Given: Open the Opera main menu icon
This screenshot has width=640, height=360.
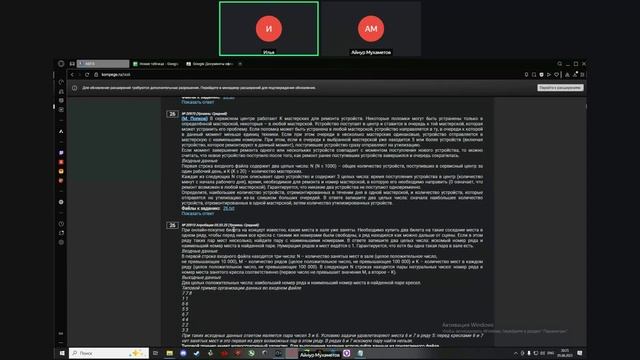Looking at the screenshot, I should click(61, 64).
